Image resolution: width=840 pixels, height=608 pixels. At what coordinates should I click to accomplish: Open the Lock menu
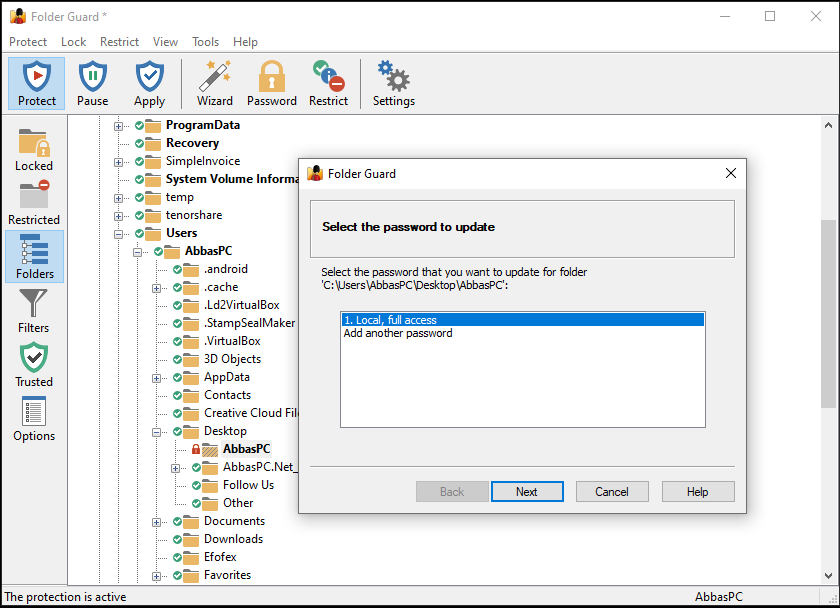[x=73, y=42]
